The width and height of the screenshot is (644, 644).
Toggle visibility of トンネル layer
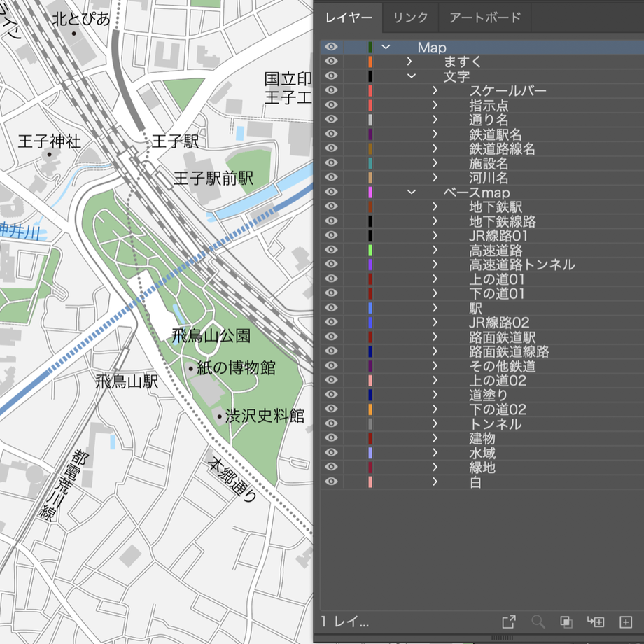tap(331, 423)
